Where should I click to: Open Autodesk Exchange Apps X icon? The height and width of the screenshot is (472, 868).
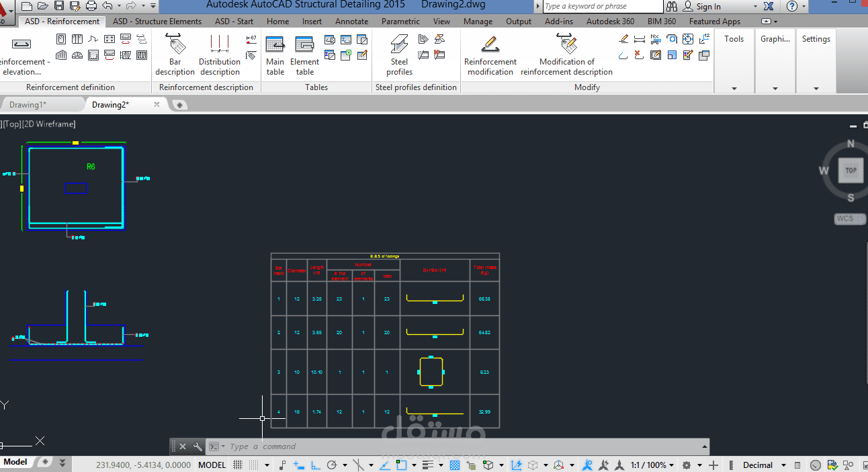[769, 6]
